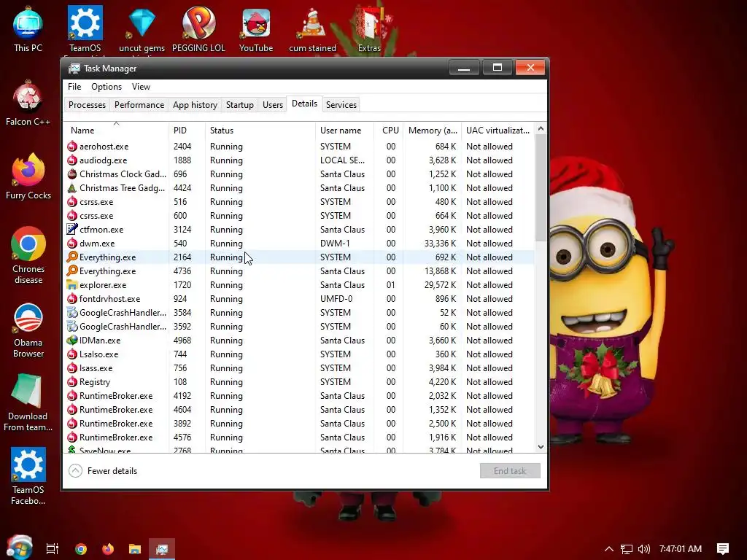
Task: Open the VLC cone desktop icon
Action: click(x=312, y=28)
